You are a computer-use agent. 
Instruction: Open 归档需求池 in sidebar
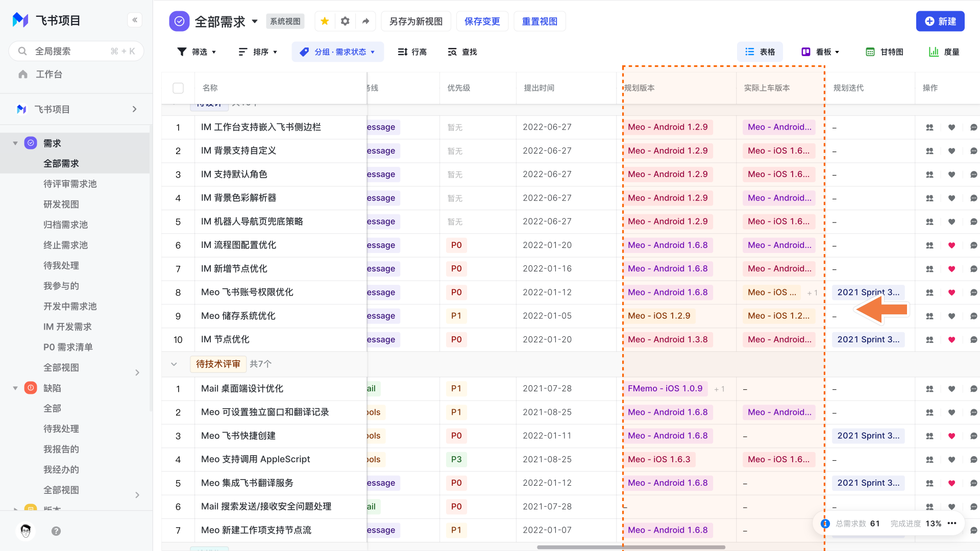click(65, 224)
